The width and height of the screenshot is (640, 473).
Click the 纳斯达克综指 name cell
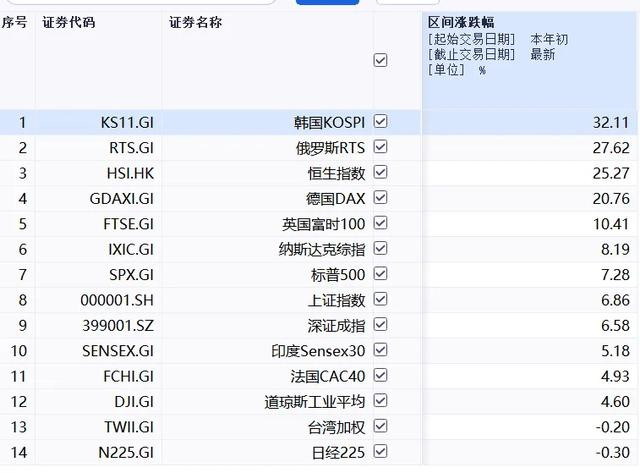(x=267, y=249)
